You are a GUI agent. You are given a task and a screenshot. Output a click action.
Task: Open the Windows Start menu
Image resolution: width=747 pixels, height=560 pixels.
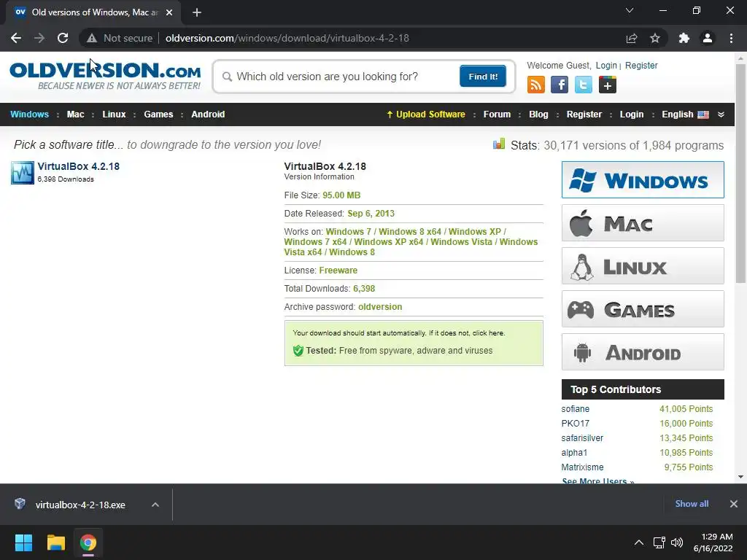pos(23,542)
